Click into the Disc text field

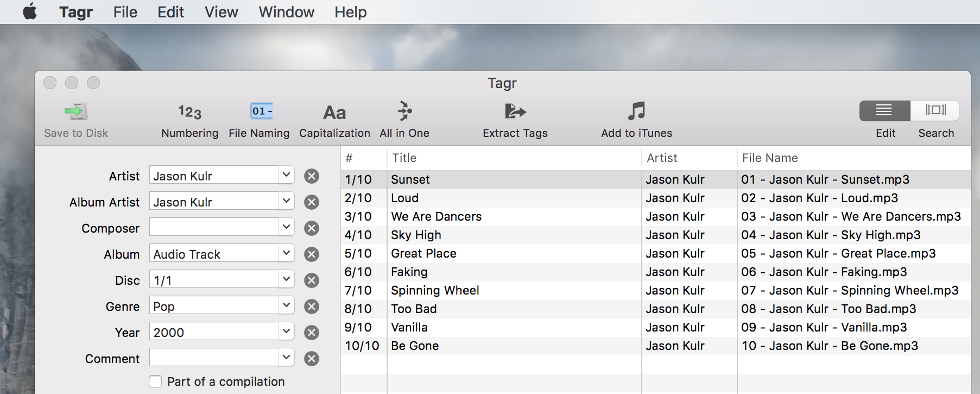[214, 279]
